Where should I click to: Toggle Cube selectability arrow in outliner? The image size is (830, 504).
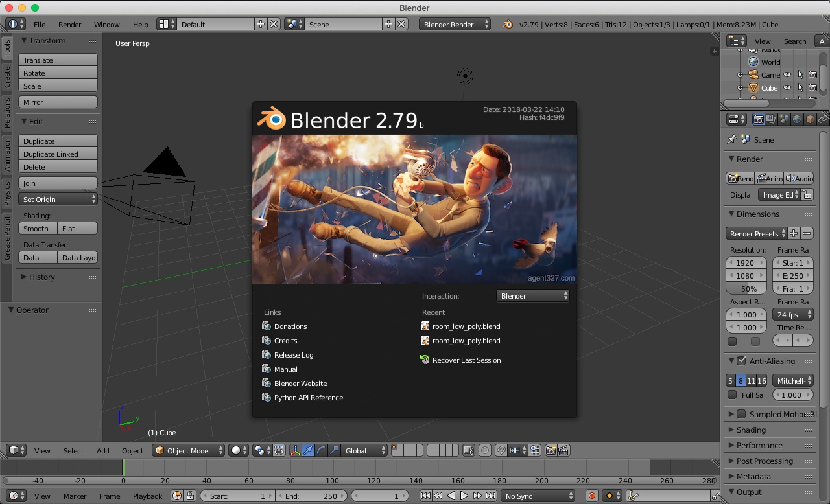pos(800,87)
